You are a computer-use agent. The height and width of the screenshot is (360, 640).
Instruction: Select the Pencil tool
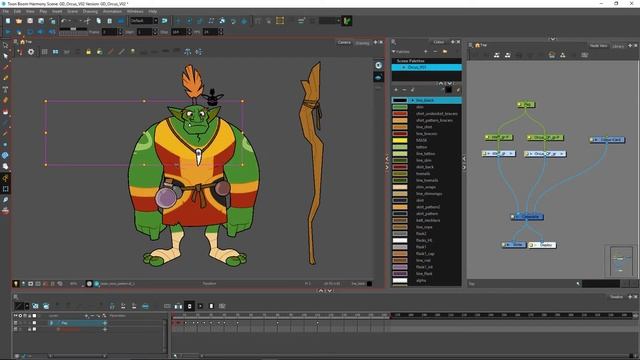(x=5, y=78)
